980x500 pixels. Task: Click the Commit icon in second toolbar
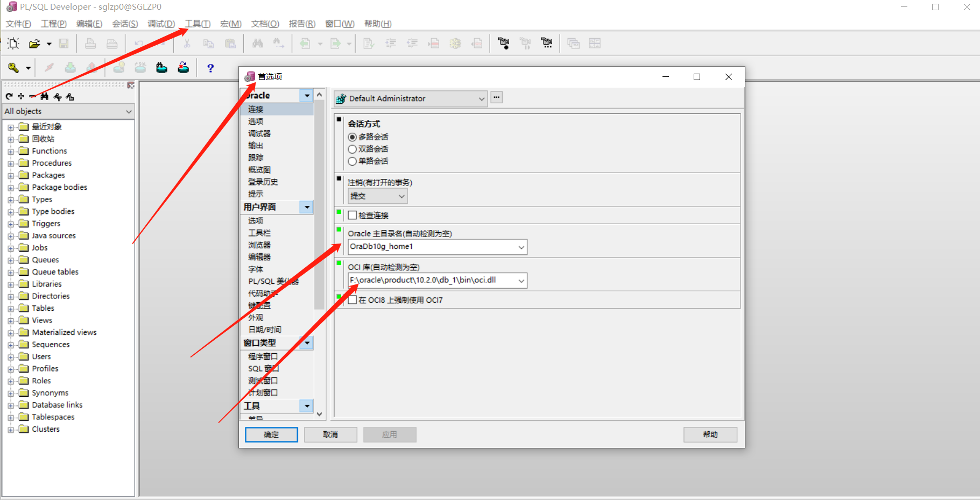(70, 68)
